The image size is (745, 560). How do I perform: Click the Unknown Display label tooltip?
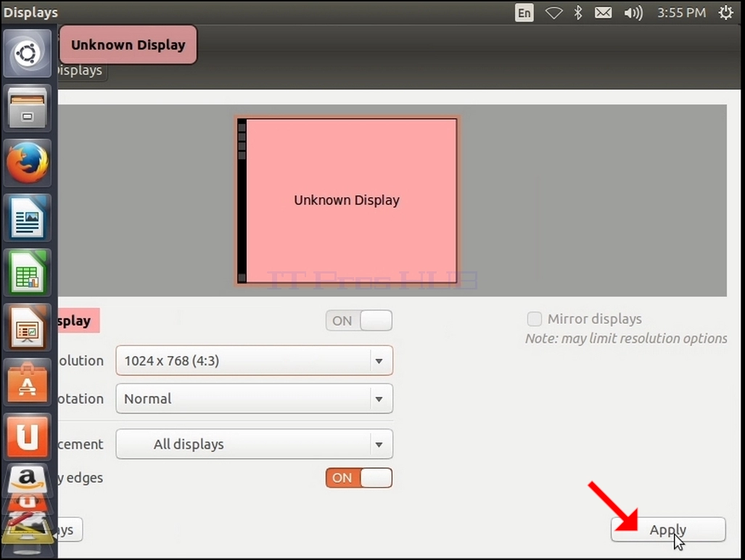[x=128, y=45]
